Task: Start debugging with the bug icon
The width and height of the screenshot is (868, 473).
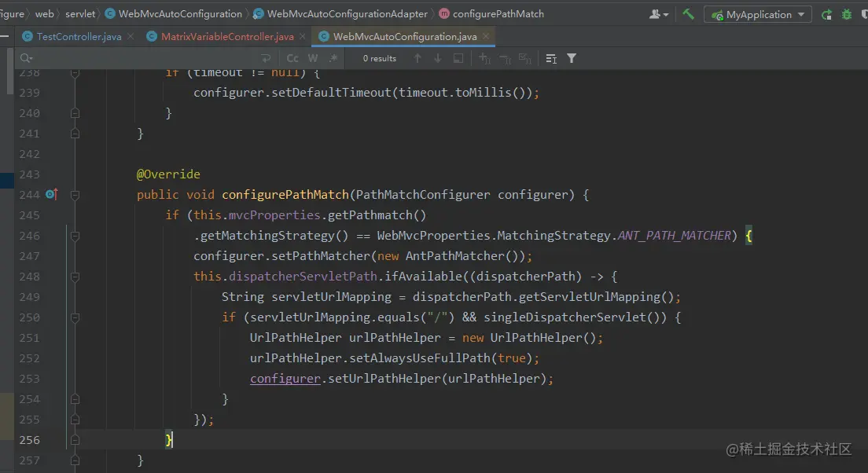Action: coord(847,14)
